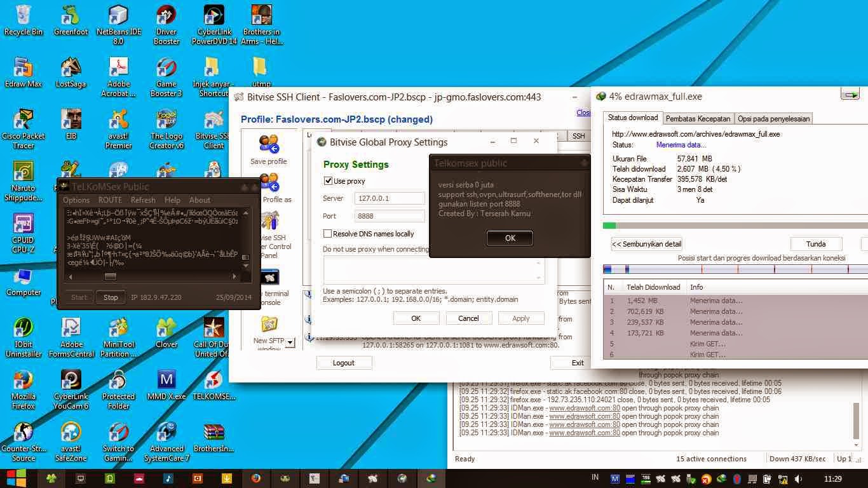Click Exit button in Bitvise
Screen dimensions: 868x488
tap(577, 363)
